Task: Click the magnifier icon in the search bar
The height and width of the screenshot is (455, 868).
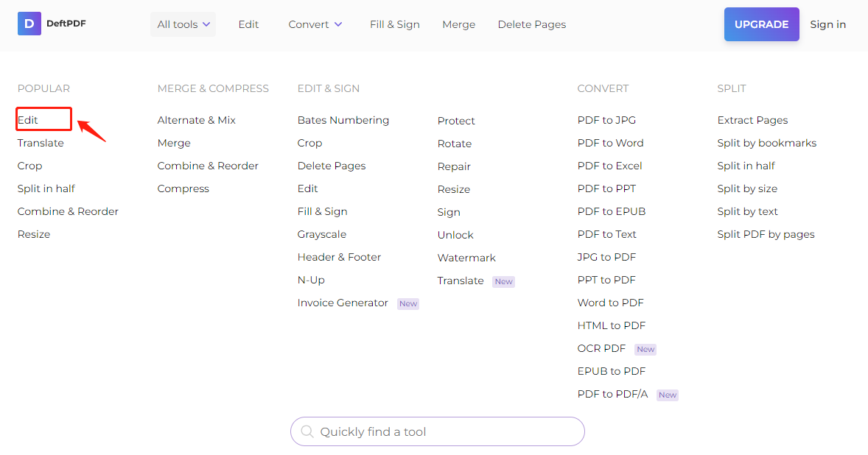Action: [307, 431]
